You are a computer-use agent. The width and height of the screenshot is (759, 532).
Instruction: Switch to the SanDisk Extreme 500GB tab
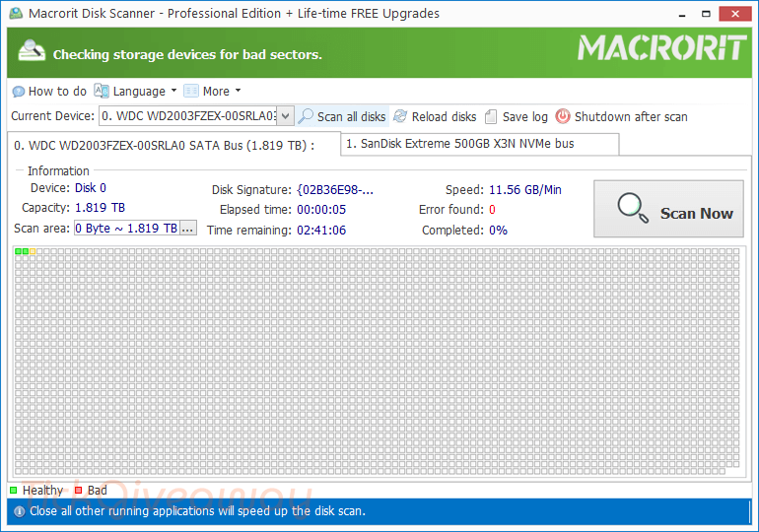(480, 144)
